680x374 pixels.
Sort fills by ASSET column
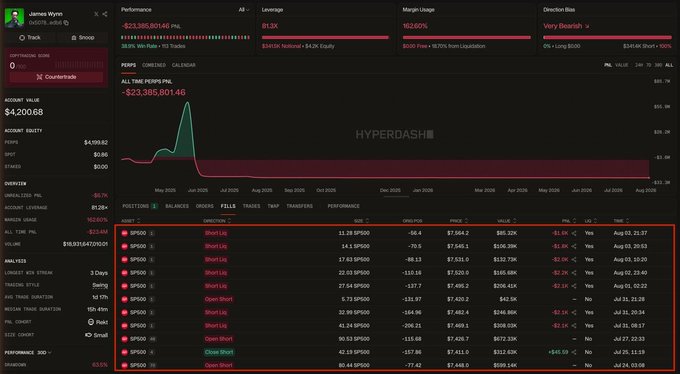pos(131,221)
